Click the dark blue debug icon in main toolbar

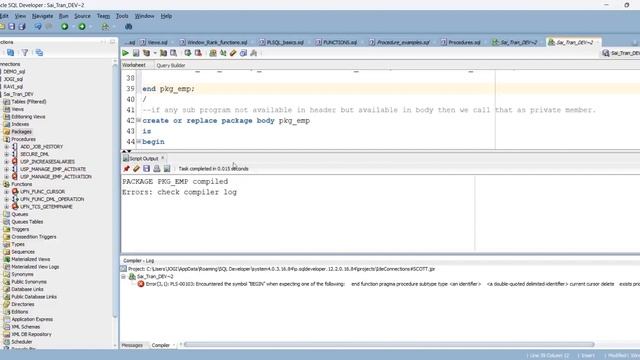click(x=129, y=27)
